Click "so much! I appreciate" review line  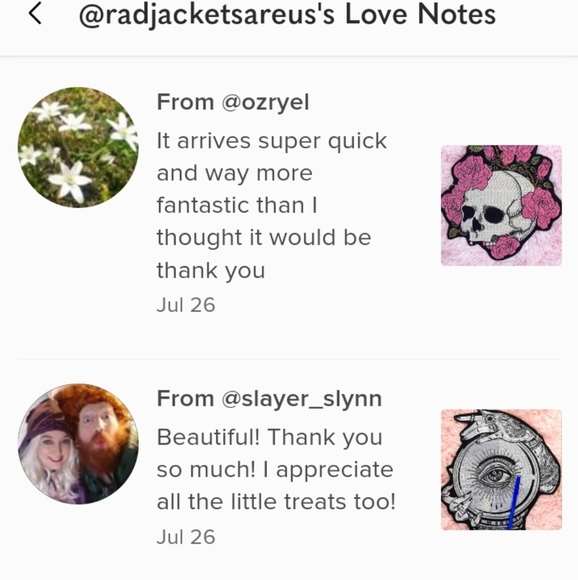point(275,469)
